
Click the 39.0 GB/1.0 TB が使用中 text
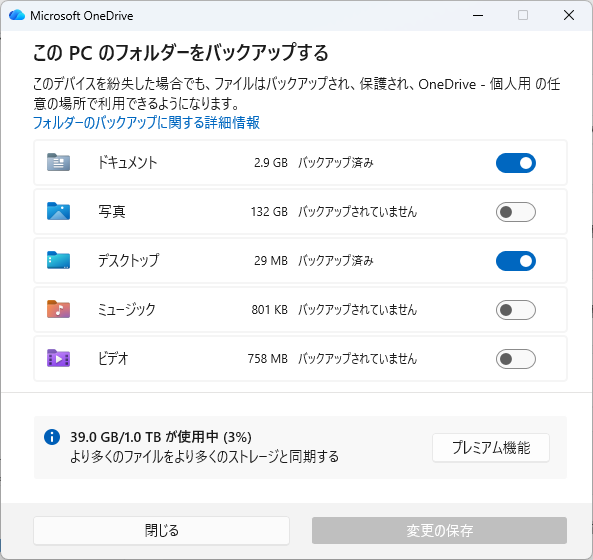coord(144,437)
